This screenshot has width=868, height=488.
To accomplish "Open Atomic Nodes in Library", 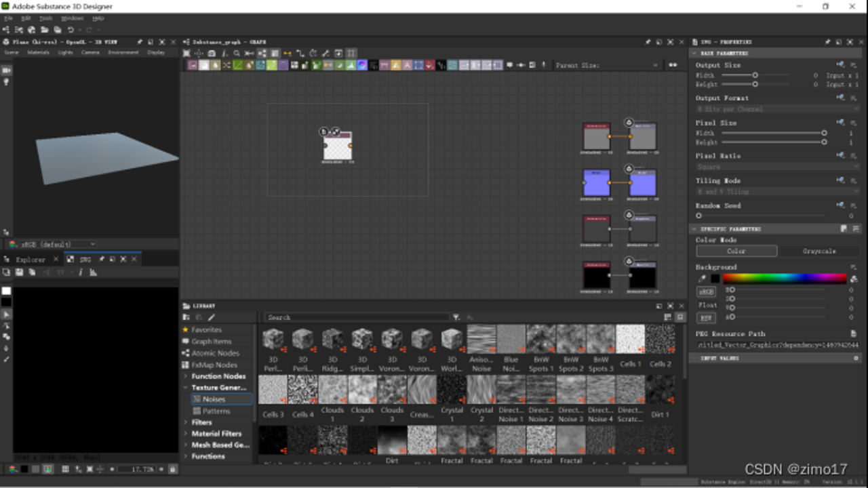I will [x=215, y=353].
